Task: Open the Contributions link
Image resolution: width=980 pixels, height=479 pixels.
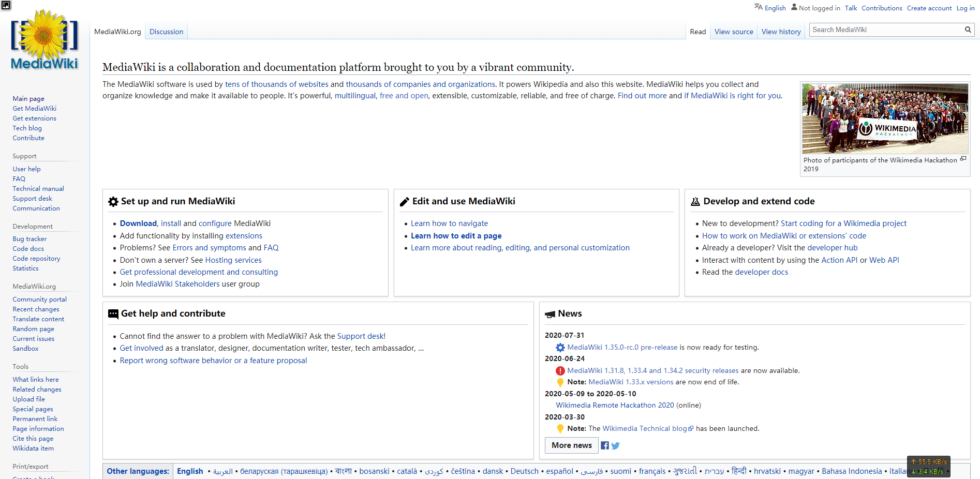Action: [882, 8]
